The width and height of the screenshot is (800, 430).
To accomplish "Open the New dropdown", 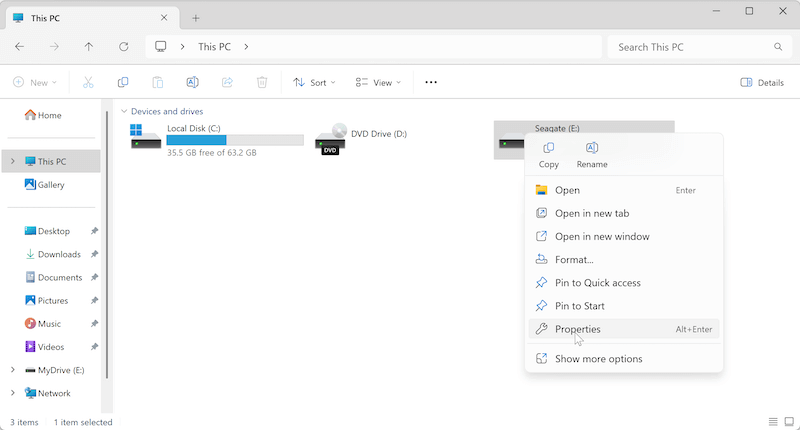I will pyautogui.click(x=35, y=82).
